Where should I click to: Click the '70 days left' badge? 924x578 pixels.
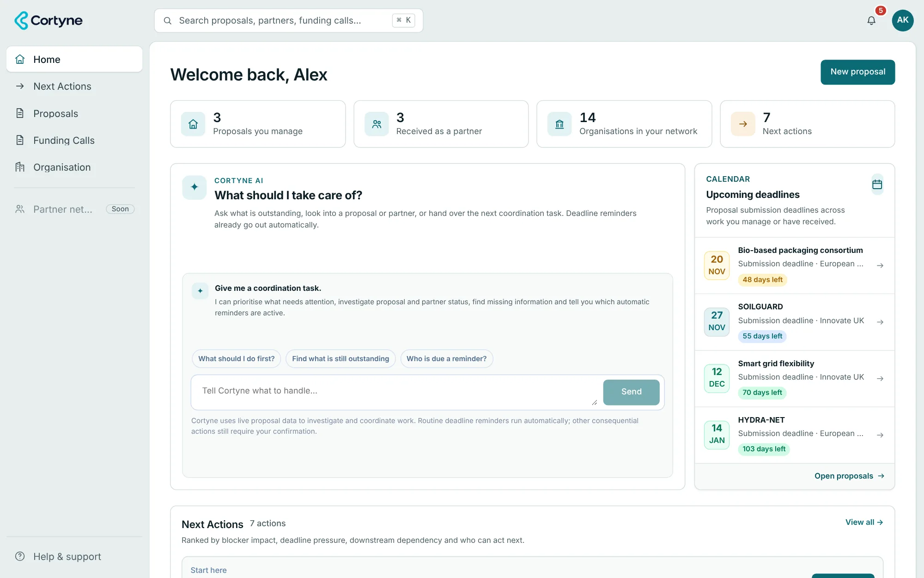pyautogui.click(x=762, y=393)
